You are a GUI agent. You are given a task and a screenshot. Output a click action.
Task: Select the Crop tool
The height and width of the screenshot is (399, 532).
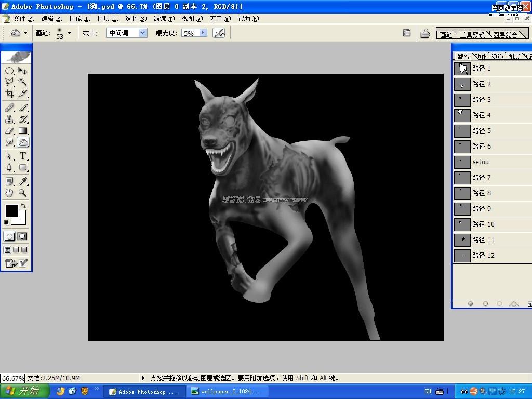tap(9, 94)
